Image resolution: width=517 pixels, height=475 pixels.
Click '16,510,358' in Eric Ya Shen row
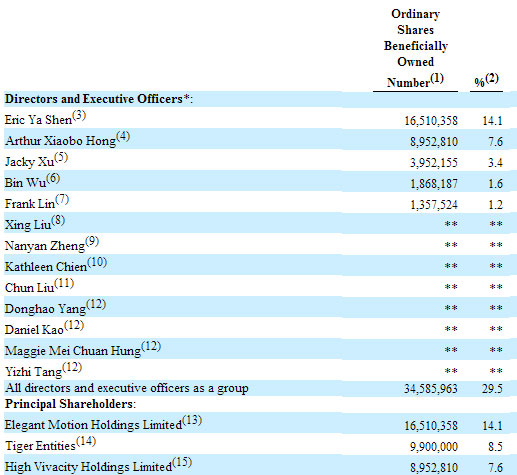(431, 121)
